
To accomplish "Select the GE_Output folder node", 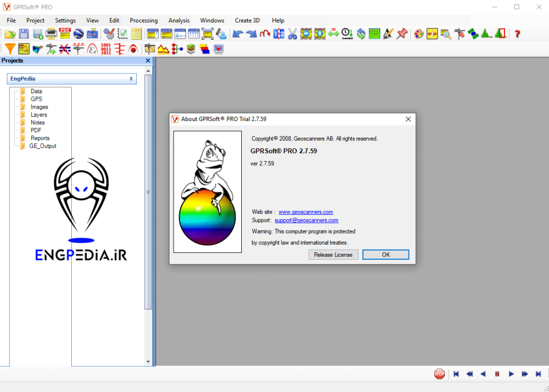I will click(42, 146).
